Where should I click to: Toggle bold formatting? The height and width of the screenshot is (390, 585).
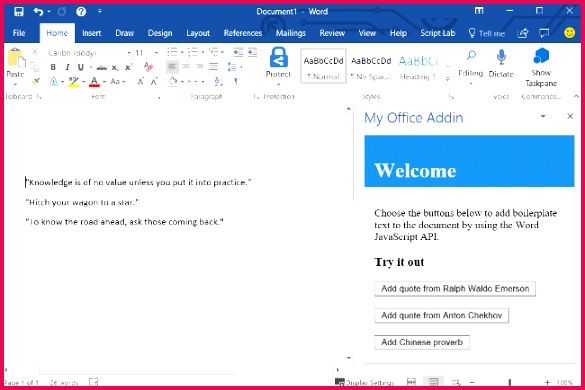click(x=53, y=67)
